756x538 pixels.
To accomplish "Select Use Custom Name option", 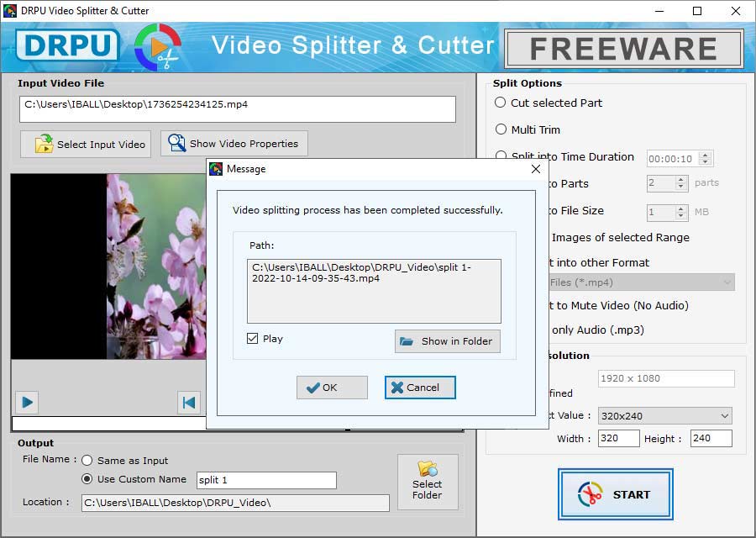I will (x=87, y=479).
